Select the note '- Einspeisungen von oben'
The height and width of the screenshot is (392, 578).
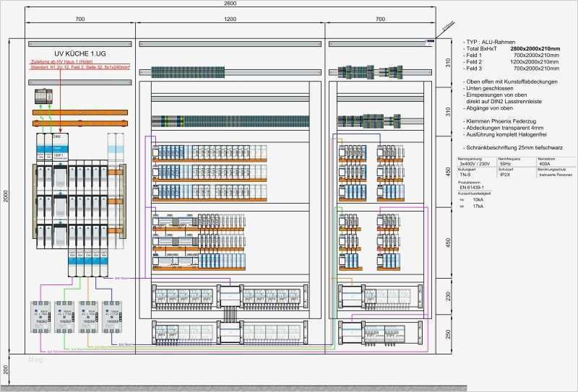(x=495, y=95)
